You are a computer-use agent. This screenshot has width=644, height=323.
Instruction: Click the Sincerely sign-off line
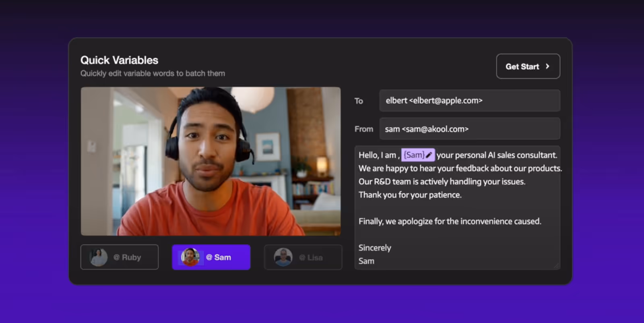pos(375,248)
